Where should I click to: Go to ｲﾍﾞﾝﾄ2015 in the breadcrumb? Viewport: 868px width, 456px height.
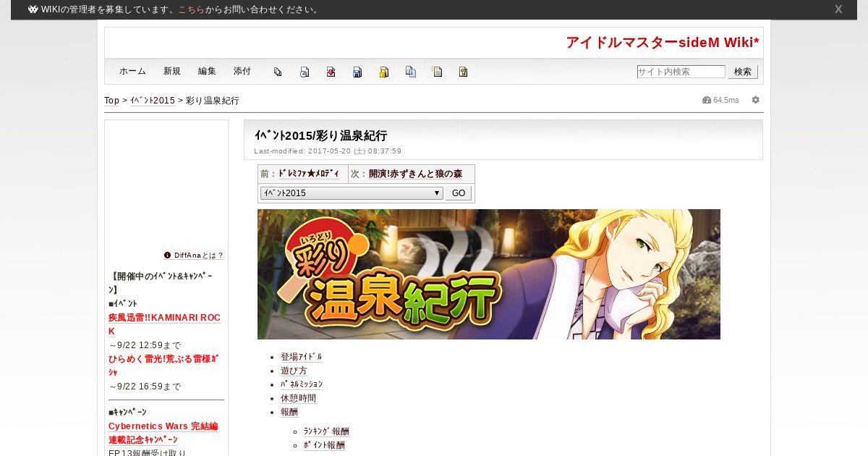point(153,101)
